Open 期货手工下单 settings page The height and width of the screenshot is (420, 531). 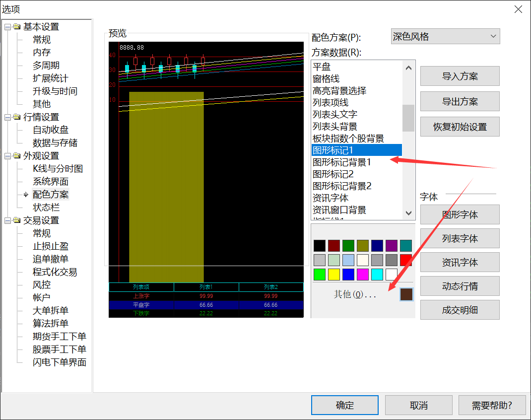pos(59,336)
